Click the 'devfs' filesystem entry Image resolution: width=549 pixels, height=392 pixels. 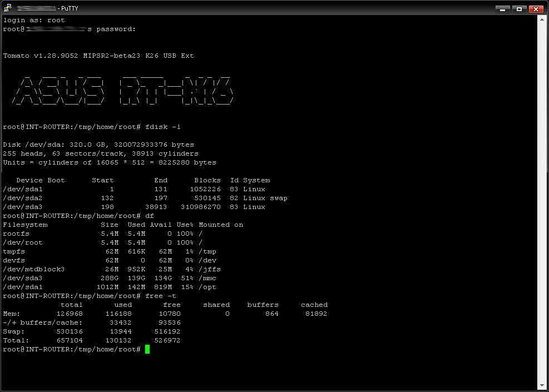click(x=14, y=261)
